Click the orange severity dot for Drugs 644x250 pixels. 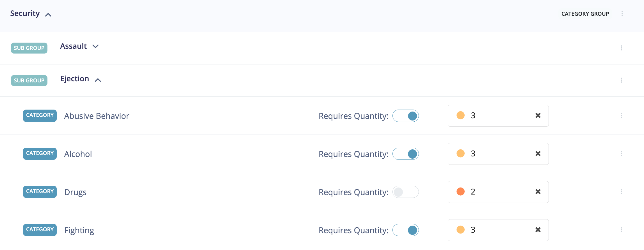(x=460, y=192)
